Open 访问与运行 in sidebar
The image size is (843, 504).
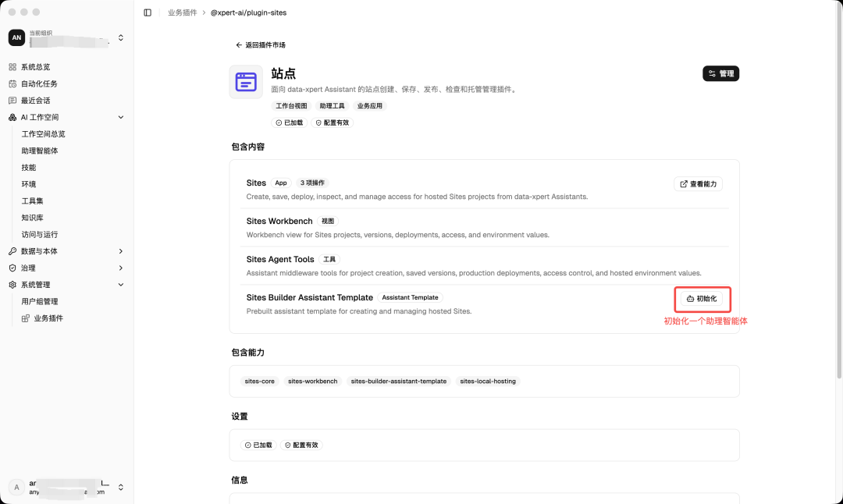point(40,234)
